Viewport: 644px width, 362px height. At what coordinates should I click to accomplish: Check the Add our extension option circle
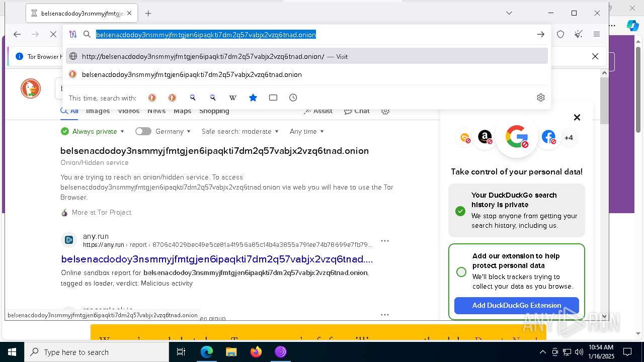[x=461, y=272]
